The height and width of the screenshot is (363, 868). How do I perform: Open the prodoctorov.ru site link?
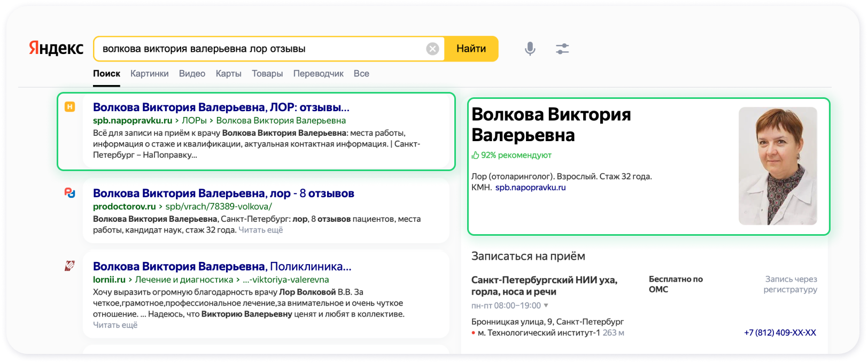click(125, 206)
